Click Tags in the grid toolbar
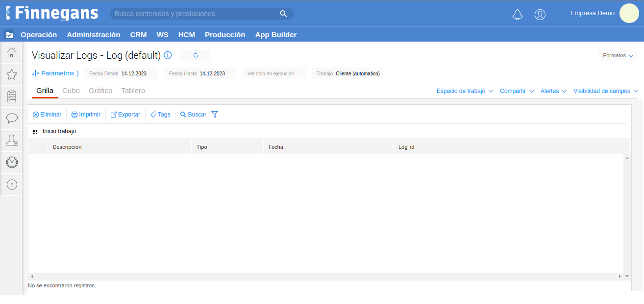 tap(160, 115)
